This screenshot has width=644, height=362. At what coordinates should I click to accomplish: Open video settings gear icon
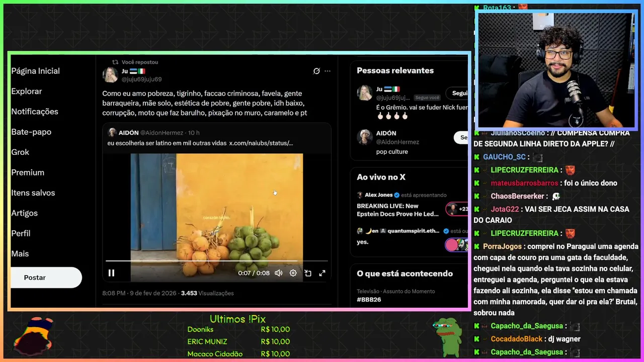[x=293, y=273]
